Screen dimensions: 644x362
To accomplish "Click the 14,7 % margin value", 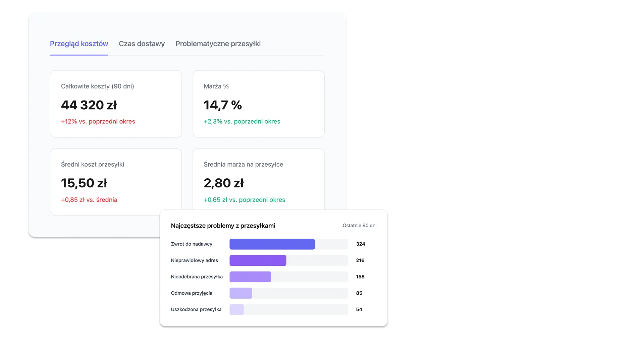I will [223, 105].
